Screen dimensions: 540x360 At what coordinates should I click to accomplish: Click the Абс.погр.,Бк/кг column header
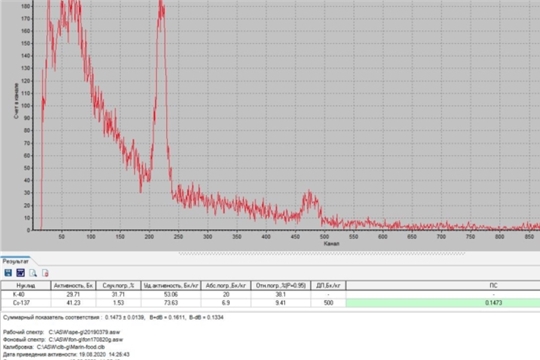(x=226, y=286)
